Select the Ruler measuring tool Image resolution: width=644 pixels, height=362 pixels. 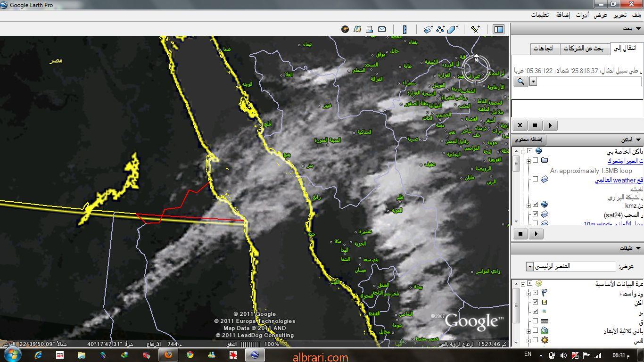tap(405, 29)
